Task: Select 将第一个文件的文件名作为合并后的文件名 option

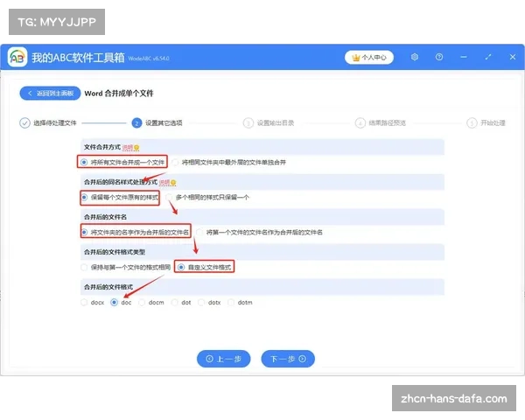Action: pyautogui.click(x=260, y=232)
